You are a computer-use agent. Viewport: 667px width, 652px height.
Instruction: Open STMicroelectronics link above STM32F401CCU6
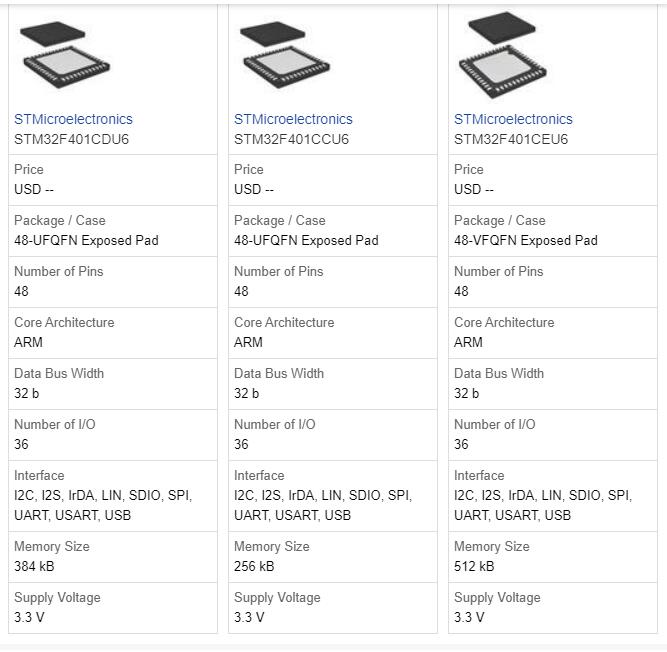click(x=293, y=119)
